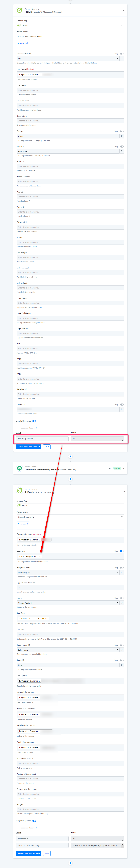Toggle Map for Stage ID
The image size is (140, 868).
tap(122, 660)
